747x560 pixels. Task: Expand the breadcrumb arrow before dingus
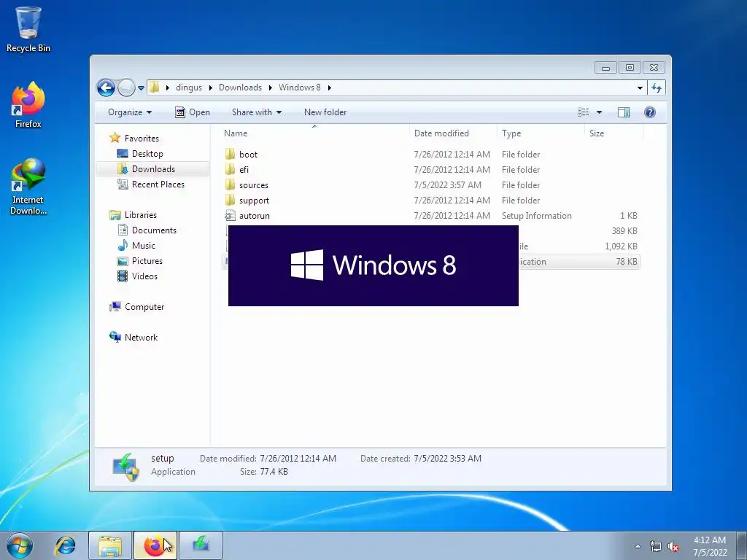(167, 87)
